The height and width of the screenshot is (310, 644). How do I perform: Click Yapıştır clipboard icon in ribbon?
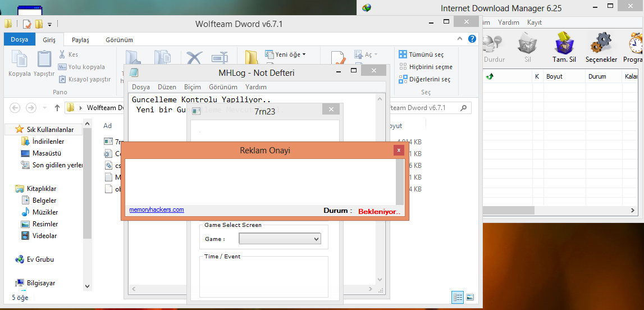click(44, 59)
